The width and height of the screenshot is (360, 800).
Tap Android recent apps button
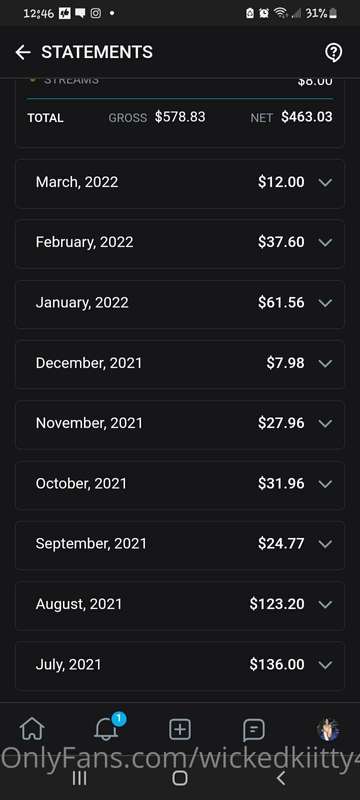pyautogui.click(x=79, y=778)
